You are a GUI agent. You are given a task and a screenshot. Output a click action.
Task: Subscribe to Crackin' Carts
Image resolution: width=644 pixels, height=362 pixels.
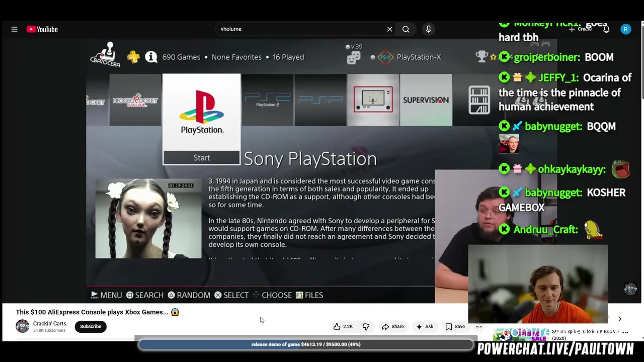click(91, 327)
